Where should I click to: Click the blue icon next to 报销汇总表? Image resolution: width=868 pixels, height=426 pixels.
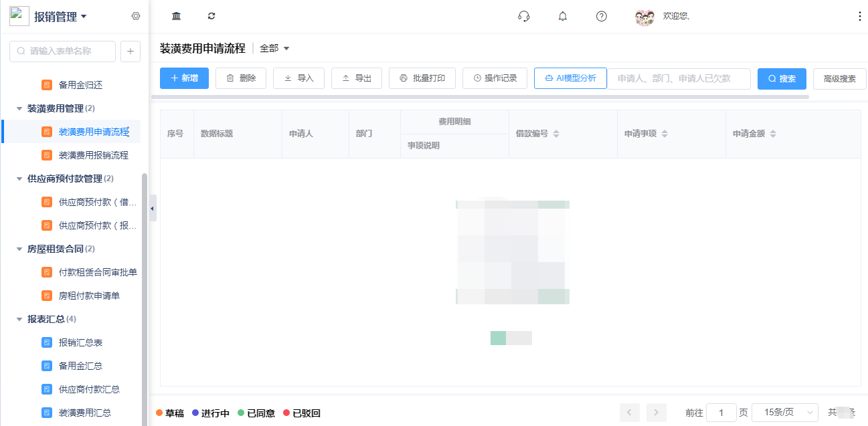click(x=47, y=342)
